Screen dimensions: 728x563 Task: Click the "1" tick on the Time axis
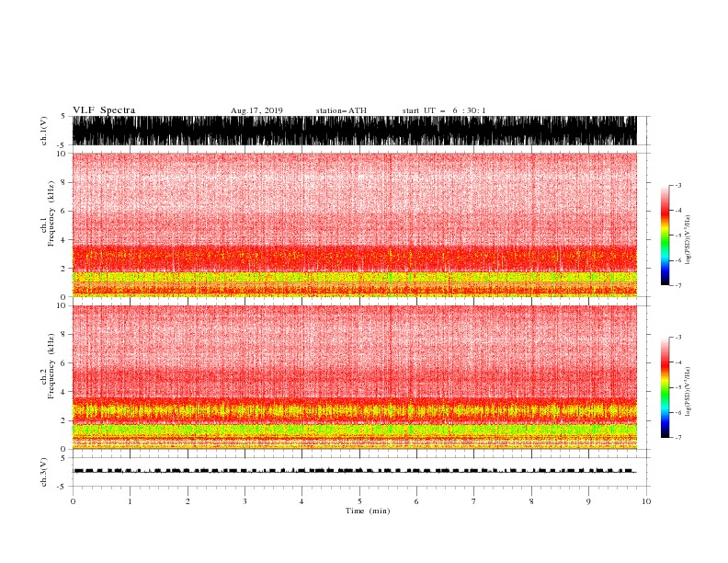[130, 501]
